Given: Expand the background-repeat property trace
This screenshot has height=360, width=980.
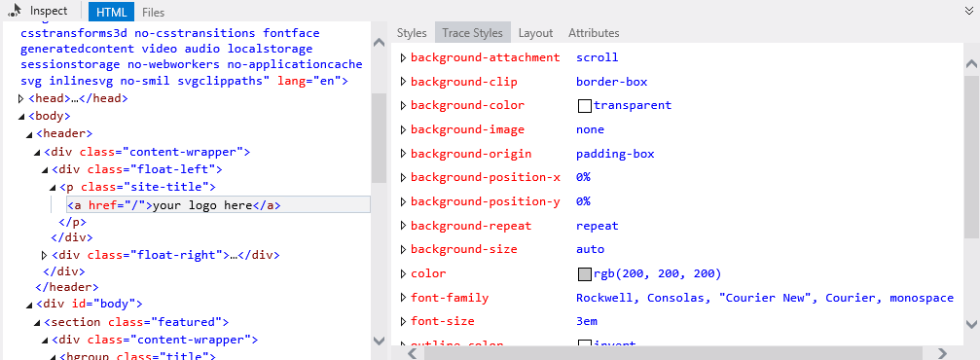Looking at the screenshot, I should pyautogui.click(x=403, y=226).
